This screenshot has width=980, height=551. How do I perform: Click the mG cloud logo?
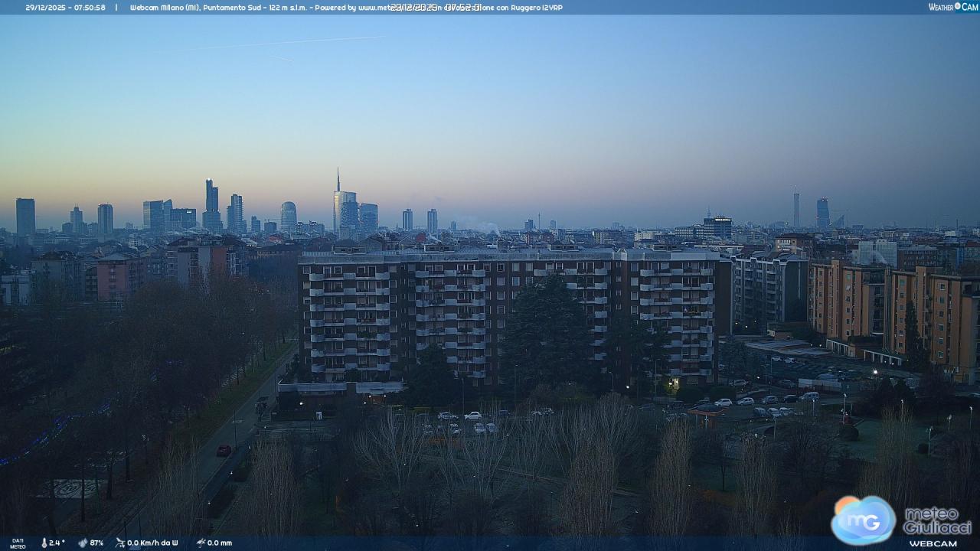[x=863, y=520]
